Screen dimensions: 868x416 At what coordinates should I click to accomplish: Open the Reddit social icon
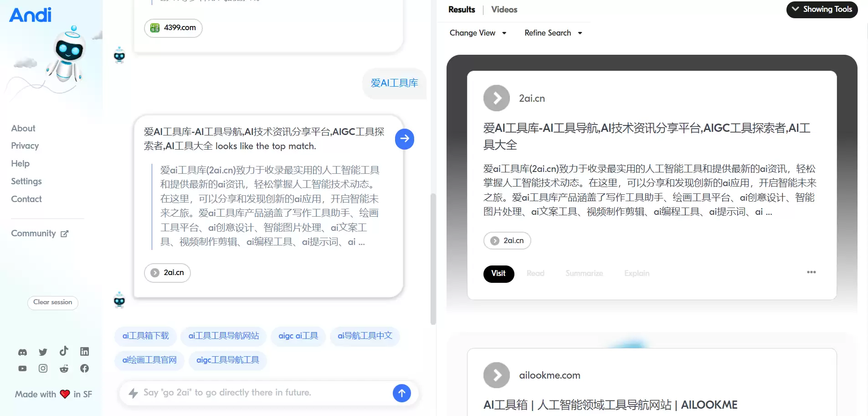click(x=64, y=368)
